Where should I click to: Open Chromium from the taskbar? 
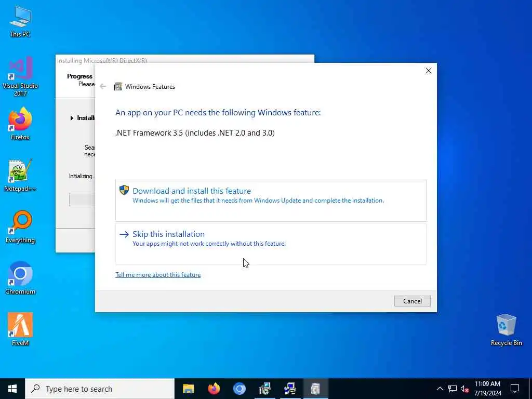(x=239, y=389)
